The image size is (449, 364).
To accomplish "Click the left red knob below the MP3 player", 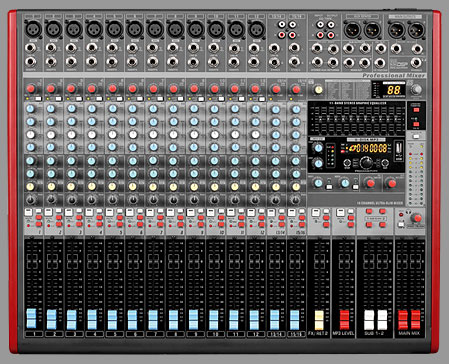I will (x=370, y=183).
